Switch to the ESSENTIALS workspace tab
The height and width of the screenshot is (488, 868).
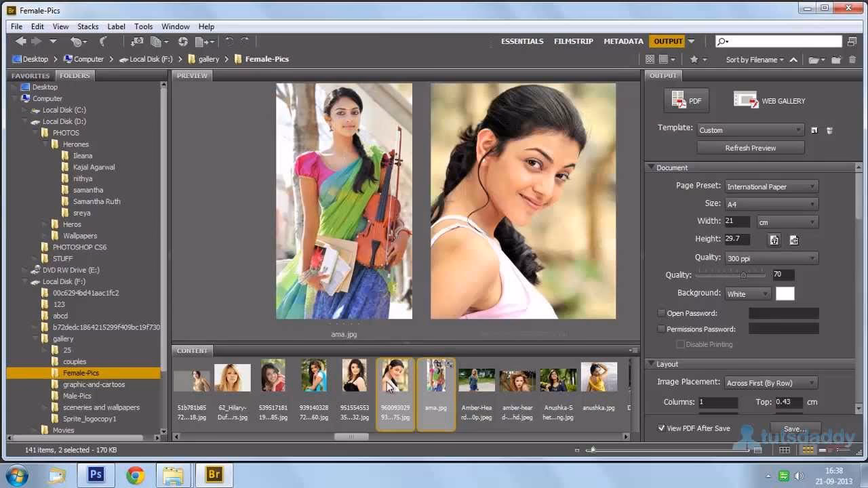tap(522, 41)
